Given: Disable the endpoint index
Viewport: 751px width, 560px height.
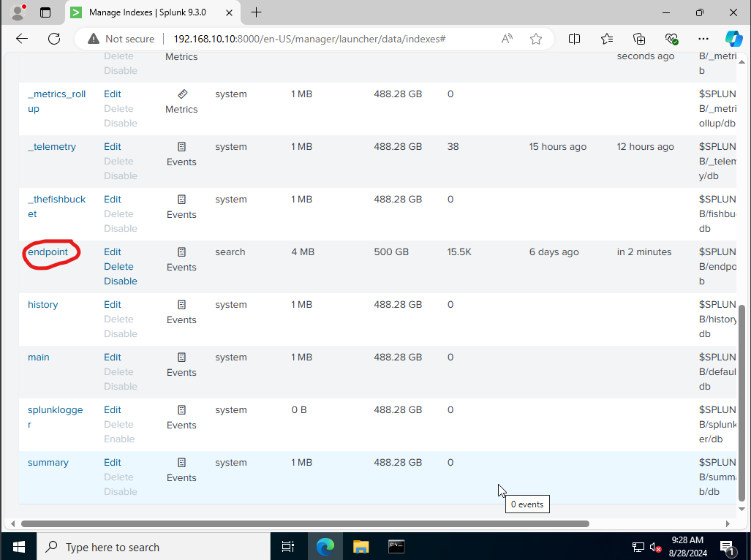Looking at the screenshot, I should pos(121,281).
